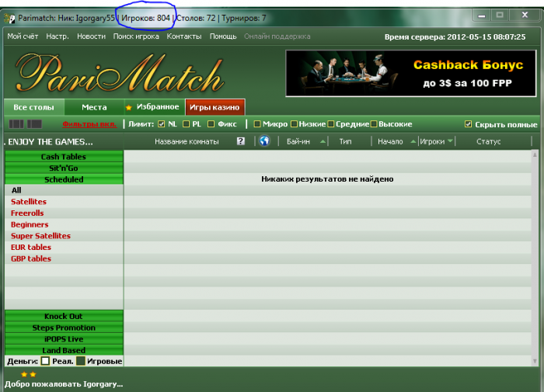This screenshot has width=544, height=392.
Task: Click Статус column header
Action: pos(489,141)
